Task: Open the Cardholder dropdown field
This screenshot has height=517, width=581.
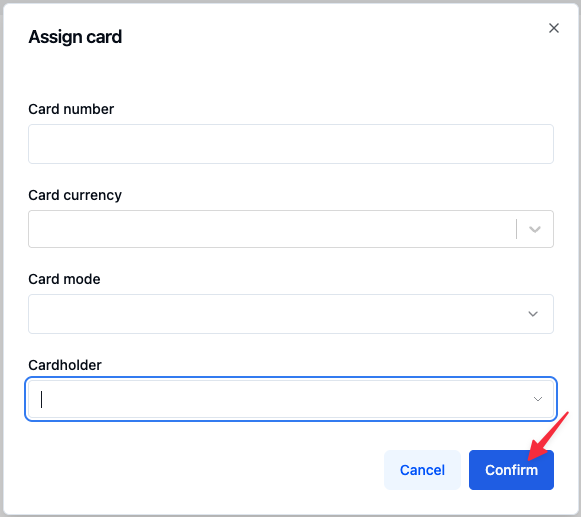Action: (291, 399)
